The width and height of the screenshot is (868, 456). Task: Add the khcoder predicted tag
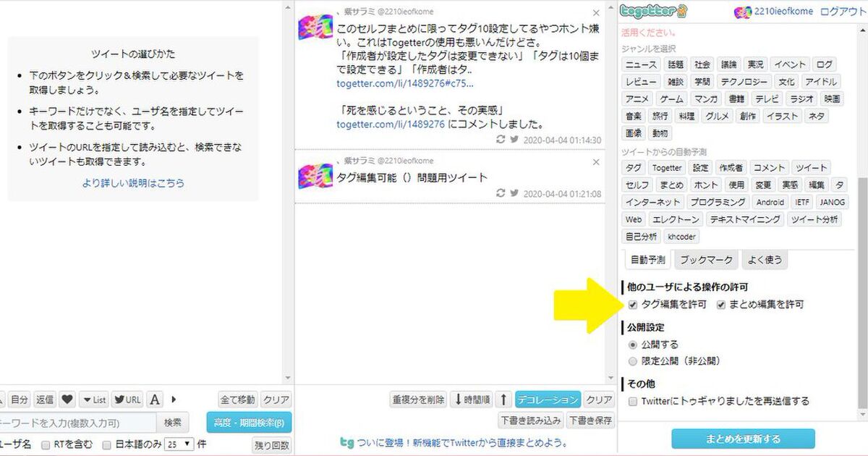point(681,237)
